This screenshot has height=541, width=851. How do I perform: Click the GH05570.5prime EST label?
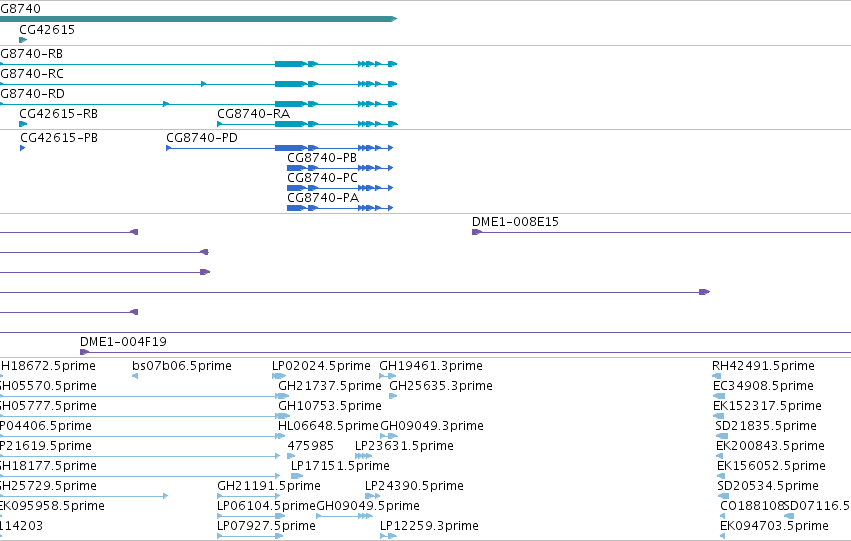pos(48,386)
